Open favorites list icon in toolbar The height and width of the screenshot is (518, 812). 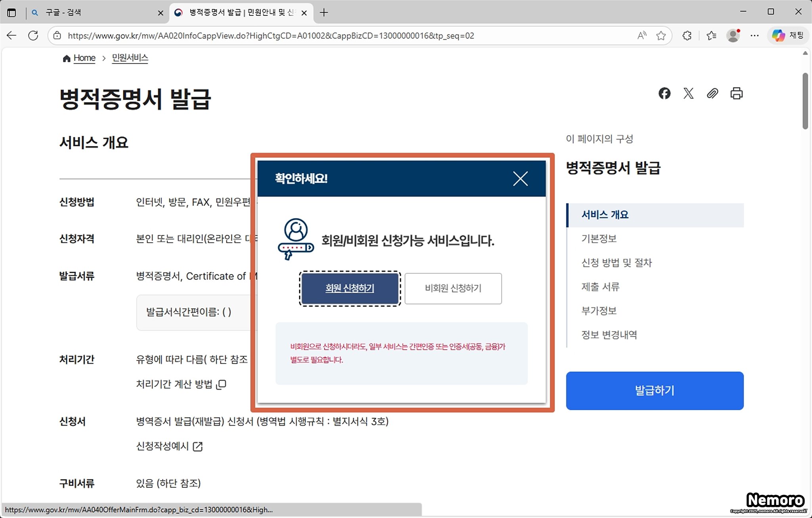coord(711,36)
